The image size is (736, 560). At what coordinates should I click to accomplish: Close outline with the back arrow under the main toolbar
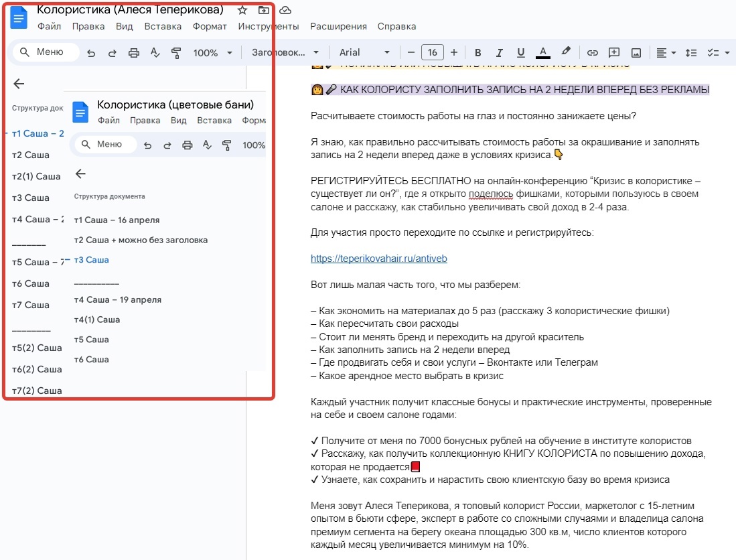(x=19, y=84)
